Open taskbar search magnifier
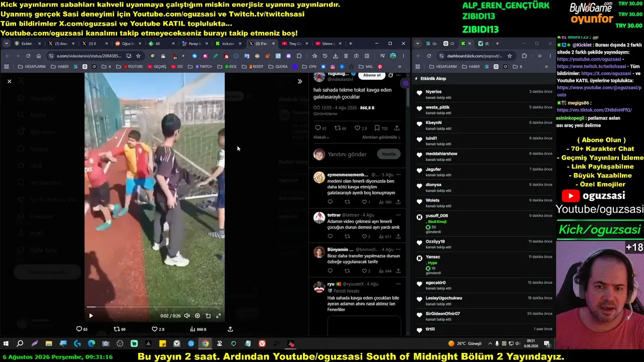 coord(20,344)
